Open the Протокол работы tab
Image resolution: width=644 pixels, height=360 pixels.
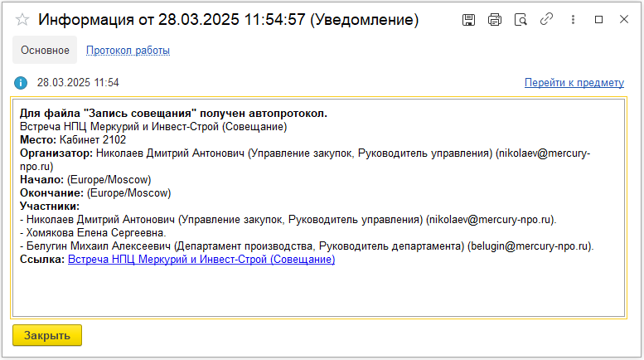pos(128,51)
